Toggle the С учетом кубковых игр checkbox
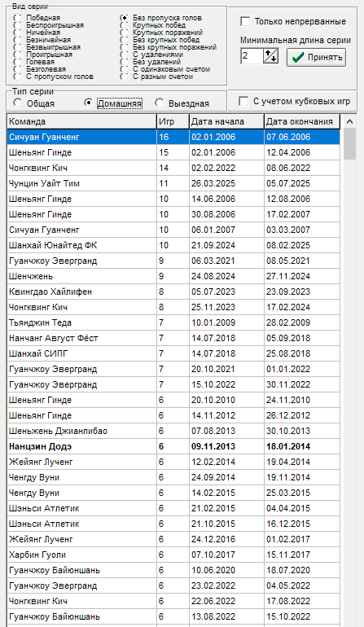 243,101
